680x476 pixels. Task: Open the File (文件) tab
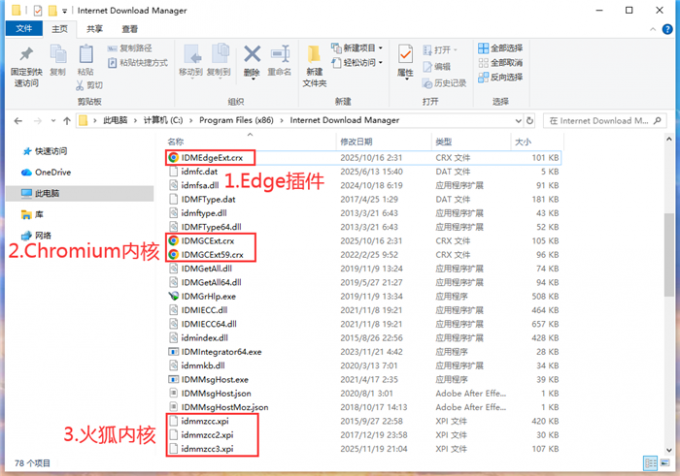click(x=24, y=29)
